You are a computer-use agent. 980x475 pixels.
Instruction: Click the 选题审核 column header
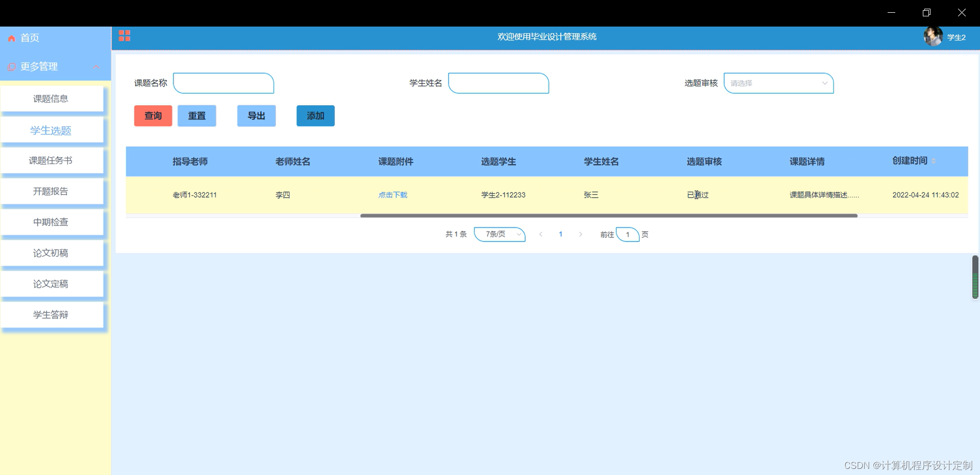pos(704,161)
